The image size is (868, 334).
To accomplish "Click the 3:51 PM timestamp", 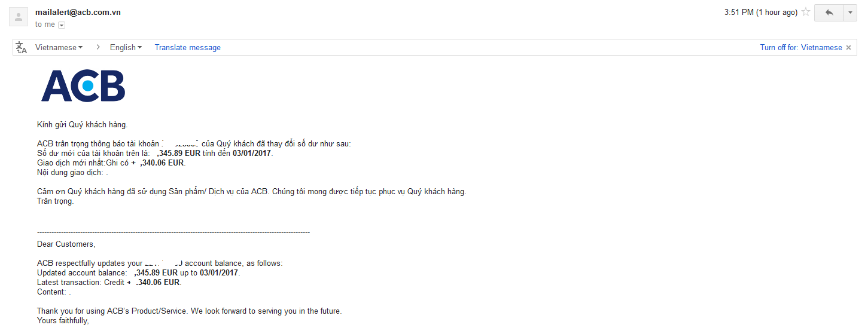I will (760, 13).
